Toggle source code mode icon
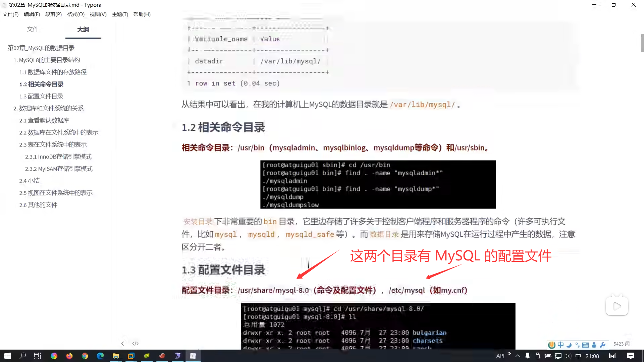Image resolution: width=644 pixels, height=362 pixels. pyautogui.click(x=136, y=344)
